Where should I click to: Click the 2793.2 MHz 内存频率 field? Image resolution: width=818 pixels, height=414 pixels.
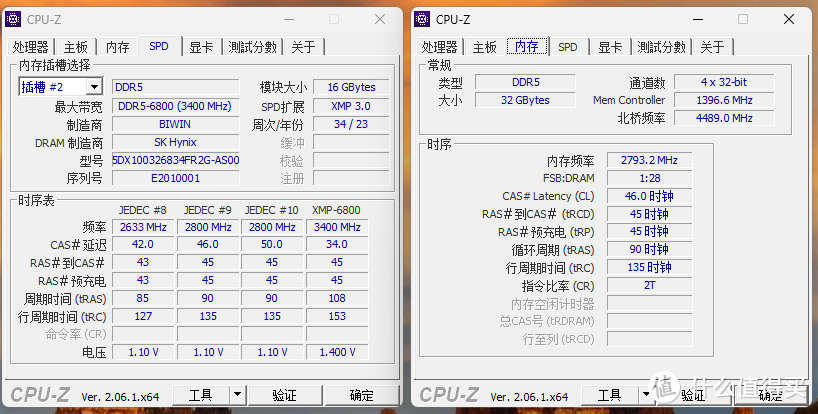pyautogui.click(x=649, y=160)
